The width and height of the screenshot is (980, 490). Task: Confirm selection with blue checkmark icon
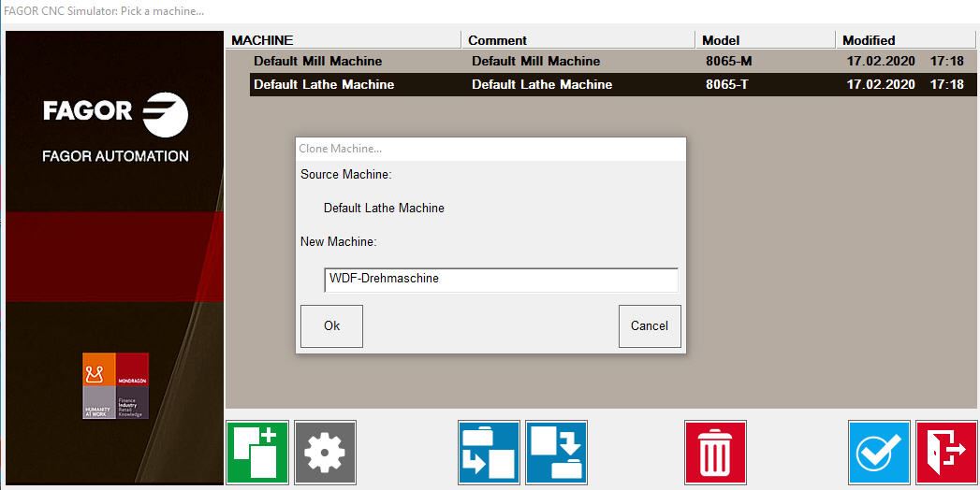pyautogui.click(x=879, y=453)
